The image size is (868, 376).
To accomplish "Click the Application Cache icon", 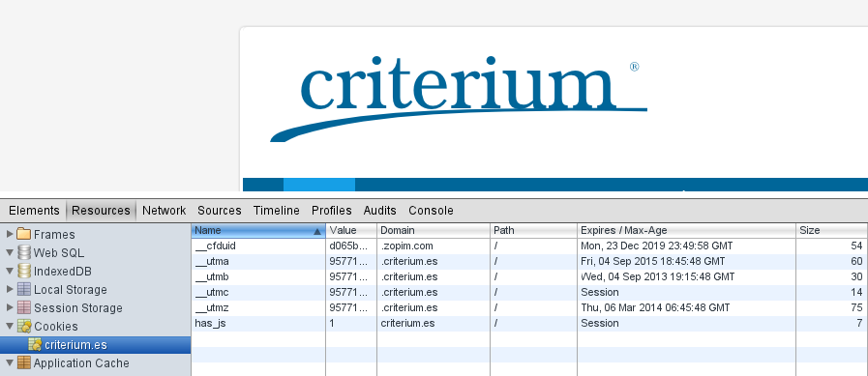I will coord(24,362).
